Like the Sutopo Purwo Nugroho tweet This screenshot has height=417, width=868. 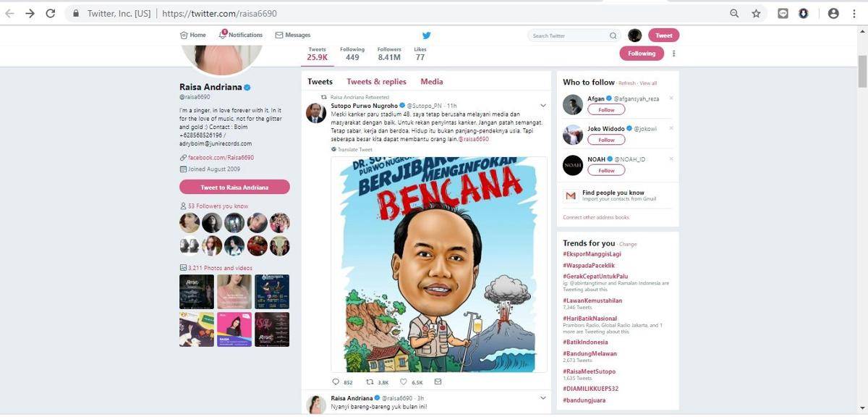404,382
